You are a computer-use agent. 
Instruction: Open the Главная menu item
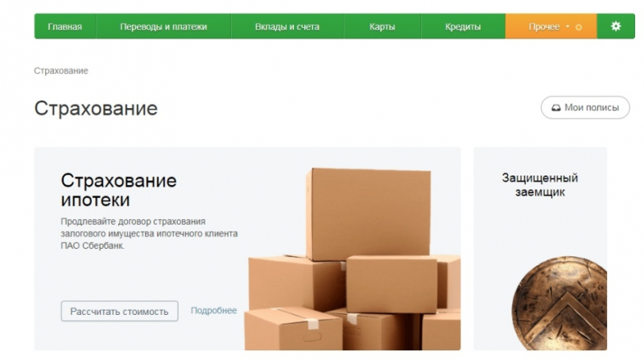coord(65,27)
